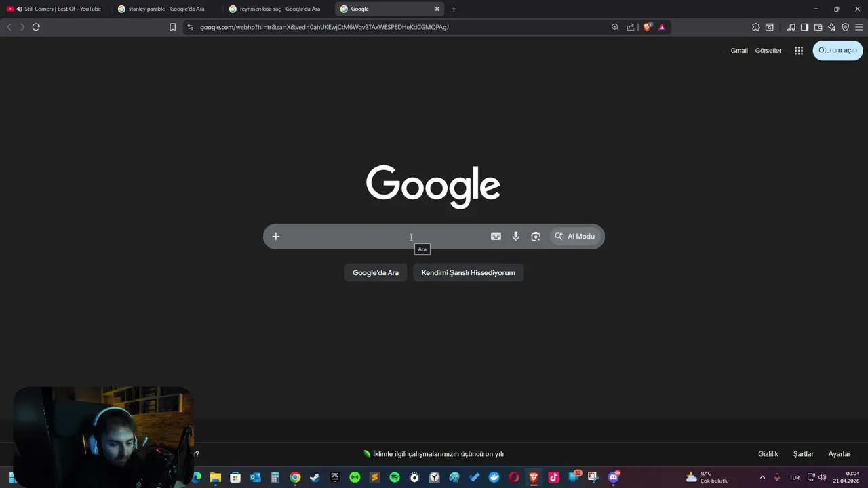Open AI Modu search mode
Screen dimensions: 868x488
574,237
